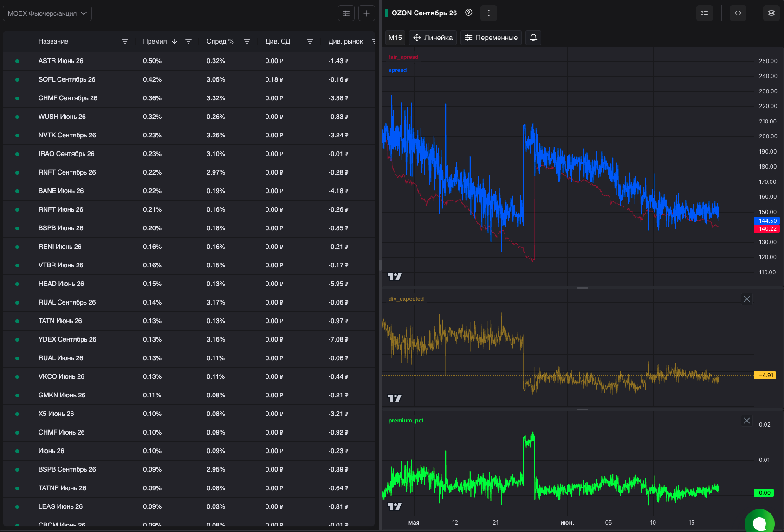Image resolution: width=784 pixels, height=532 pixels.
Task: Click the 144.50 spread price label
Action: (x=767, y=221)
